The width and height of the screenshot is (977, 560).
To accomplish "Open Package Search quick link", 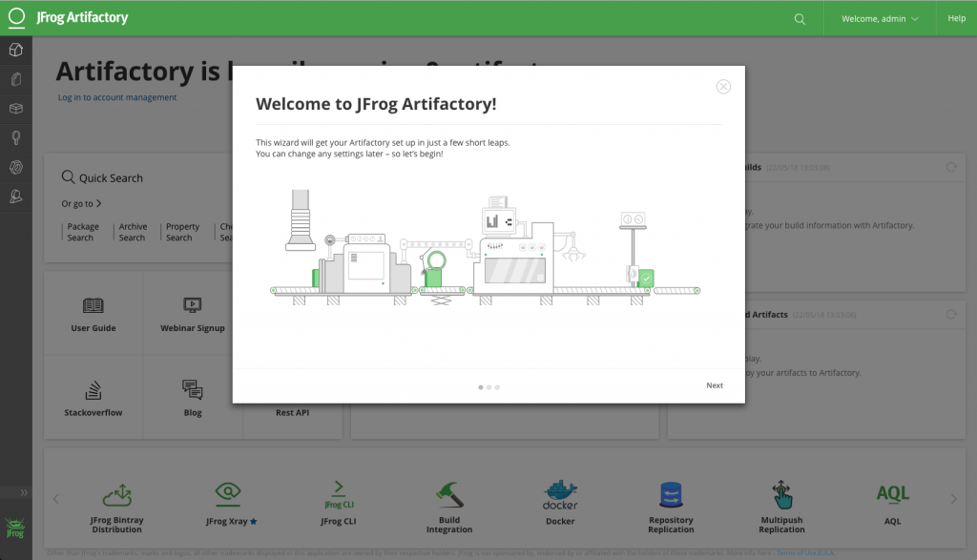I will 82,232.
